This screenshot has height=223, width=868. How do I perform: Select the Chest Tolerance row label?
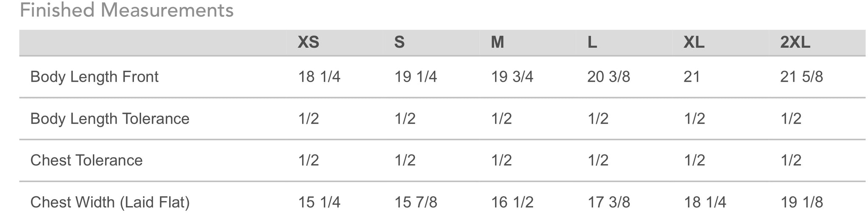86,160
